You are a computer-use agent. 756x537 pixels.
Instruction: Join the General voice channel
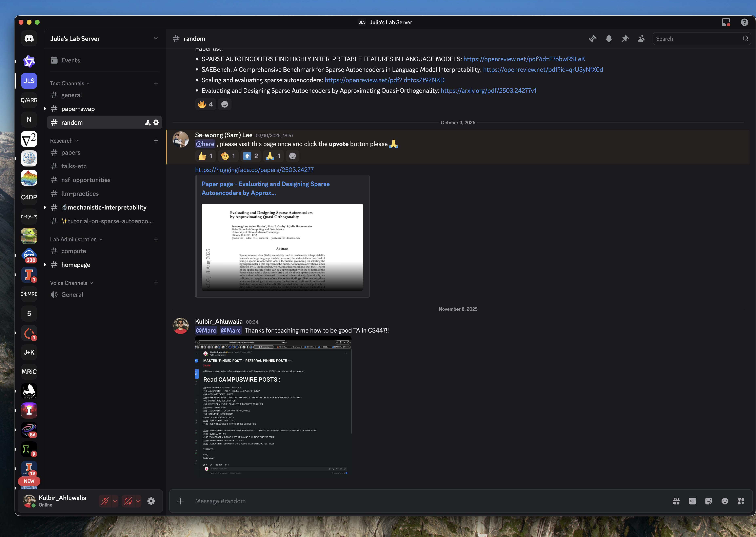point(104,295)
